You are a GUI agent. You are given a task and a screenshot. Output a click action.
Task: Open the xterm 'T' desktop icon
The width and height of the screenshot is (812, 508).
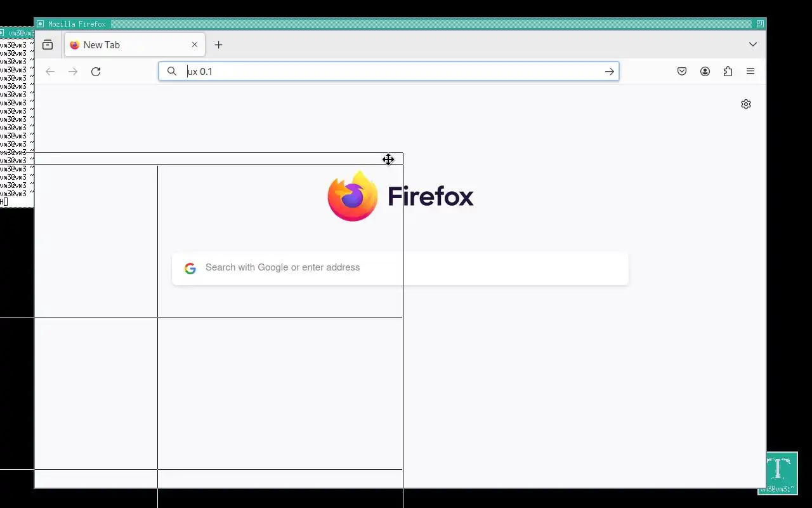coord(778,473)
